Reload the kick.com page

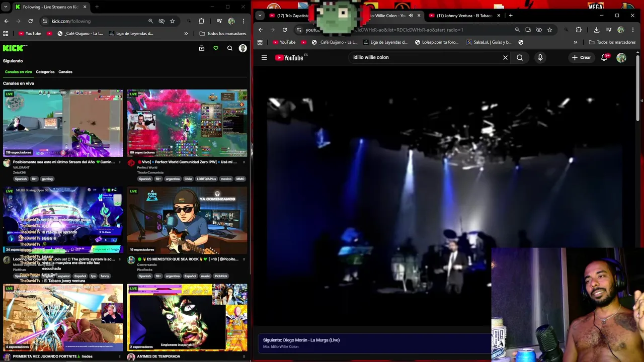click(30, 21)
